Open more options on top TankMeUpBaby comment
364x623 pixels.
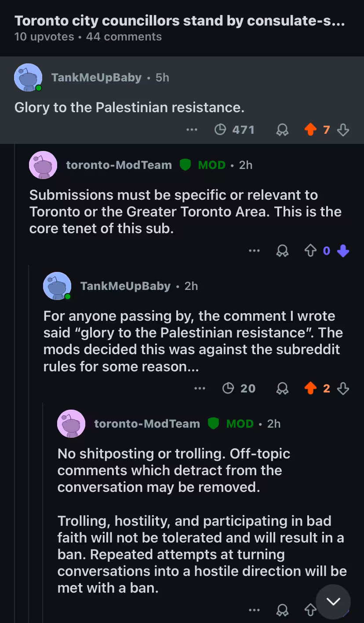[x=192, y=130]
